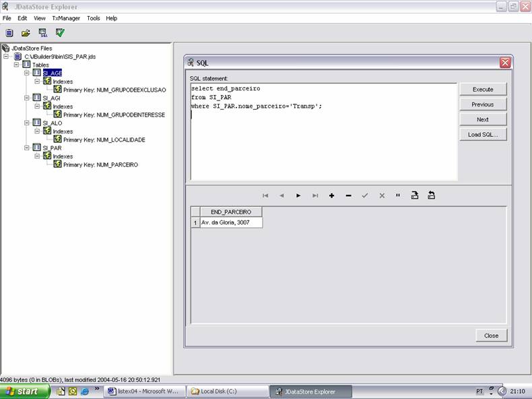
Task: Switch to listex04 Microsoft Word taskbar item
Action: pos(145,392)
